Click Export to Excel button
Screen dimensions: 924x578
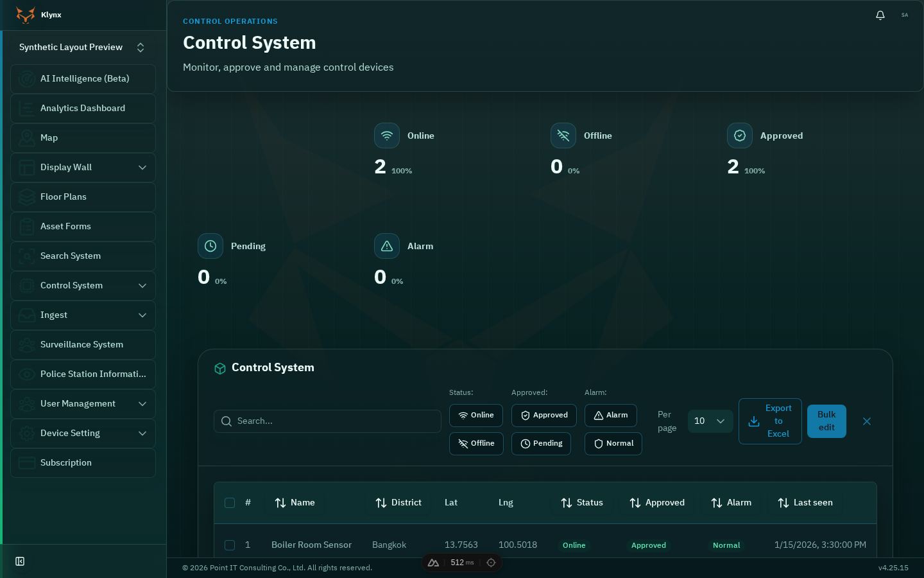click(770, 421)
